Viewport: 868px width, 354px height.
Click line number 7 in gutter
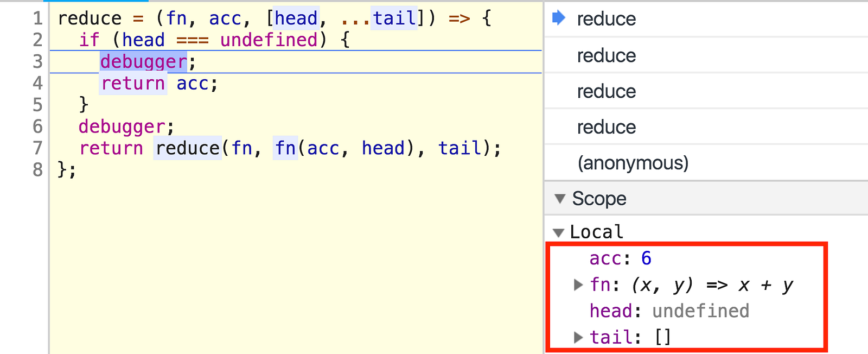pyautogui.click(x=37, y=148)
